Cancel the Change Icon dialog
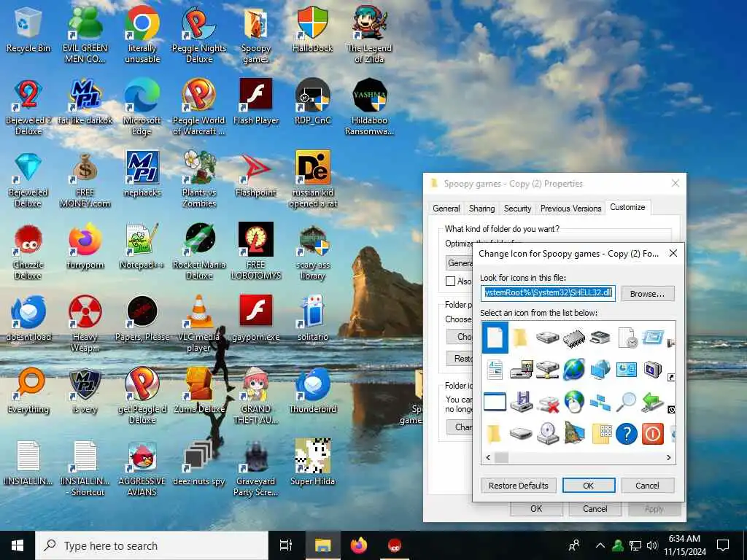This screenshot has height=560, width=747. (648, 485)
